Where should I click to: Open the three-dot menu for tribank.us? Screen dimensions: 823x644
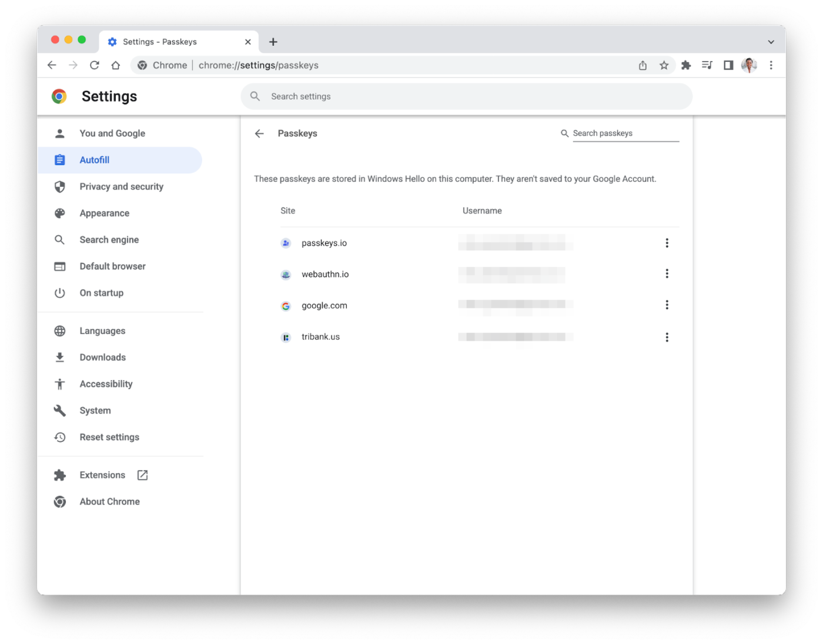point(667,337)
